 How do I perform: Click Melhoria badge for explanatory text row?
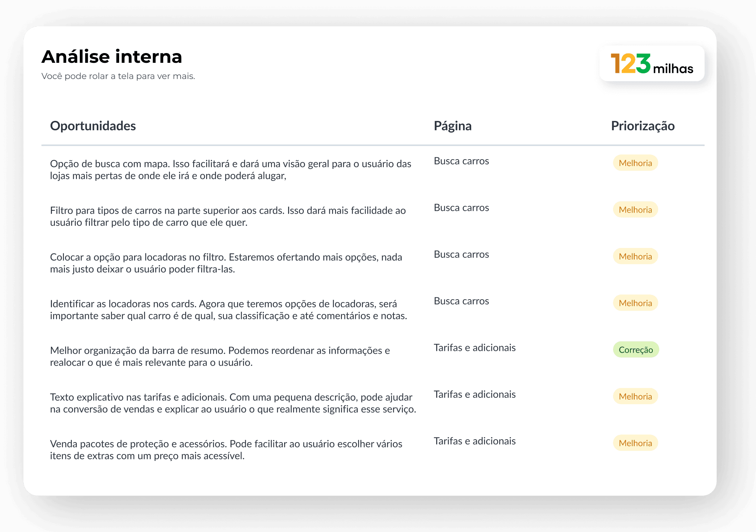(635, 397)
